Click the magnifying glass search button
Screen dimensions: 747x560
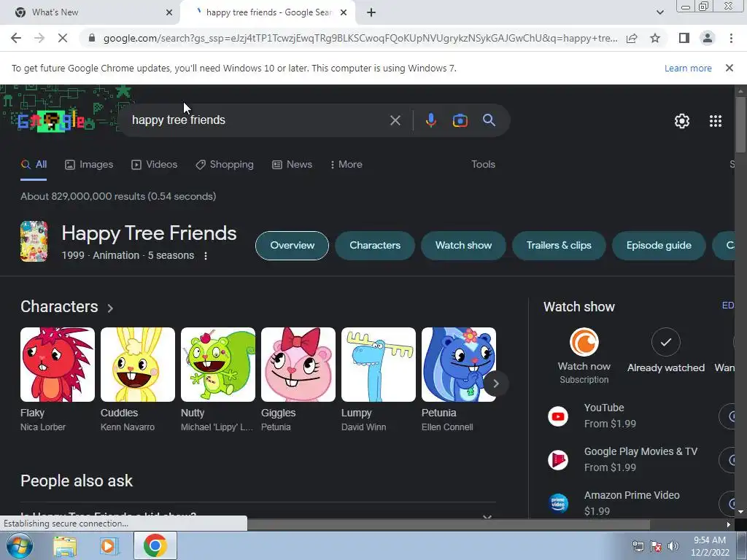[x=489, y=120]
